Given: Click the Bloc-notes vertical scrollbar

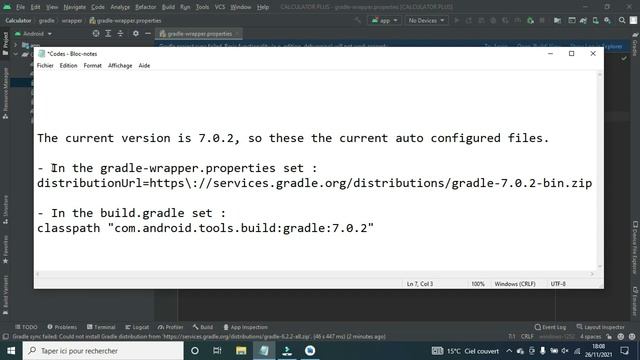Looking at the screenshot, I should coord(600,170).
